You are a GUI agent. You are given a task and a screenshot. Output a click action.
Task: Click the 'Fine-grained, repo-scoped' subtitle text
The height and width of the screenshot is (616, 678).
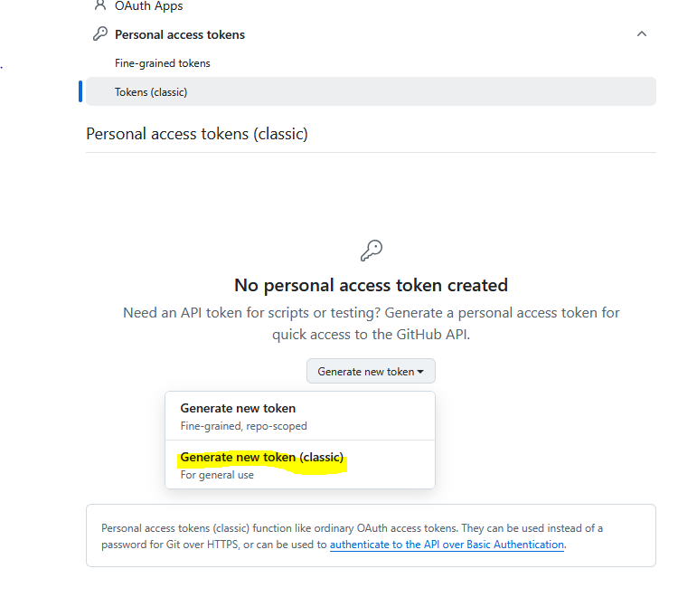pos(243,426)
